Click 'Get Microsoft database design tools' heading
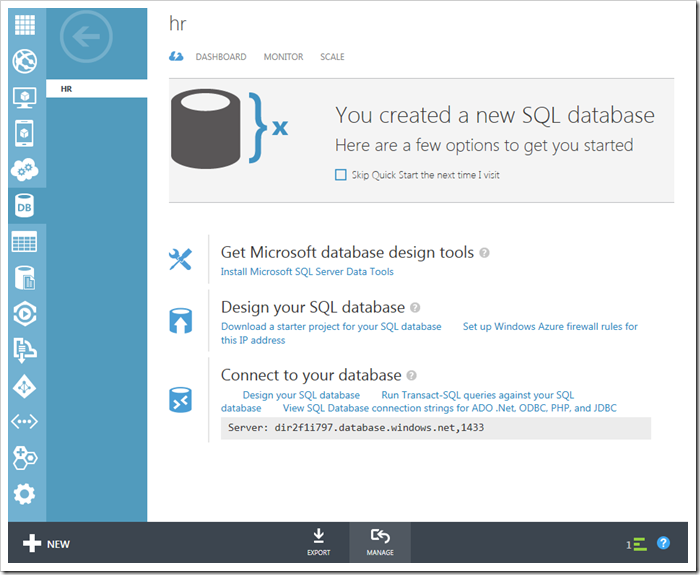Image resolution: width=700 pixels, height=575 pixels. [x=347, y=253]
